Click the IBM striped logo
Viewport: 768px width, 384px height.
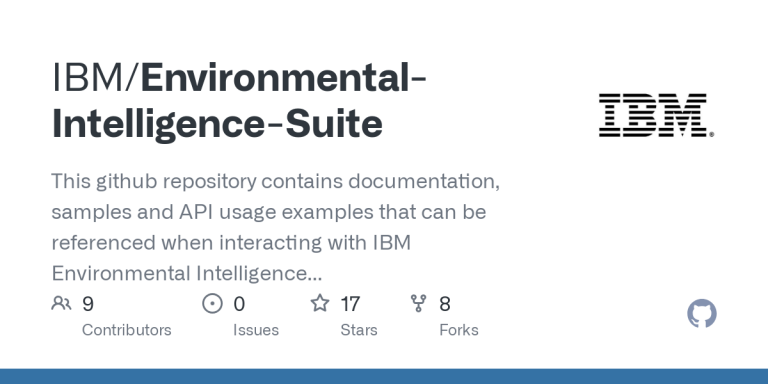(x=656, y=115)
